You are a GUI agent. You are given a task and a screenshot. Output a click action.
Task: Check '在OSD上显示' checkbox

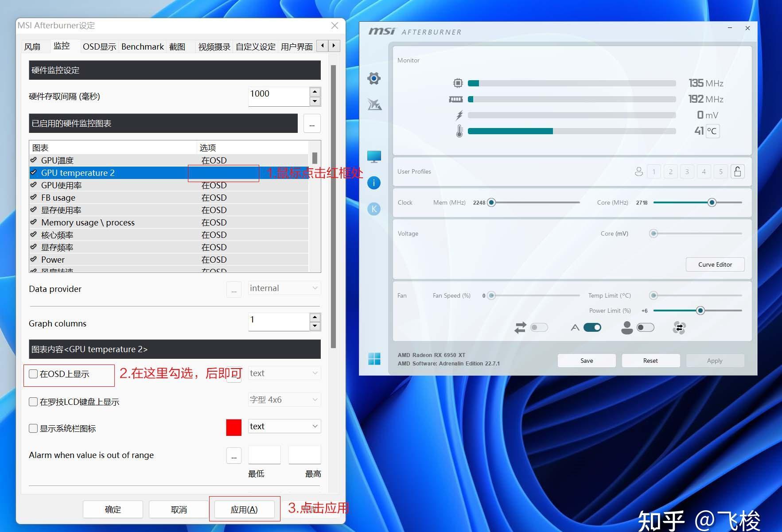(x=33, y=374)
